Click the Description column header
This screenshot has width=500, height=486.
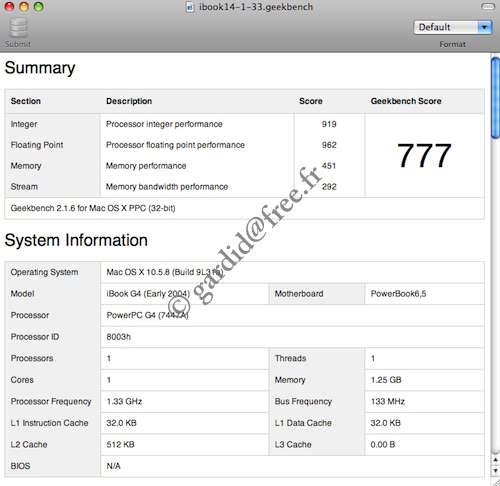pos(129,101)
